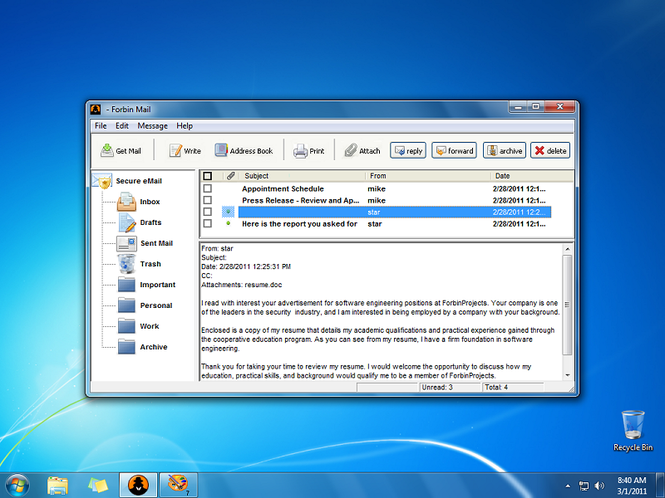Viewport: 665px width, 498px height.
Task: Open Windows Explorer from taskbar
Action: pos(58,486)
